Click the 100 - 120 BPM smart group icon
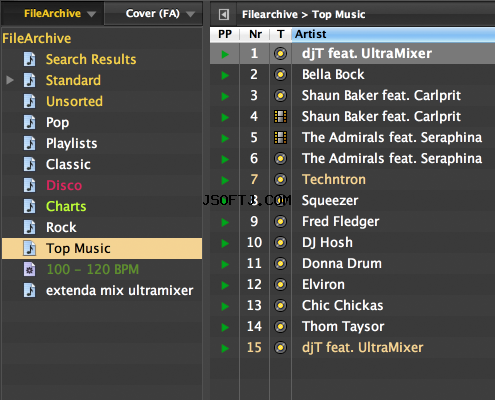The height and width of the screenshot is (400, 495). pyautogui.click(x=30, y=269)
